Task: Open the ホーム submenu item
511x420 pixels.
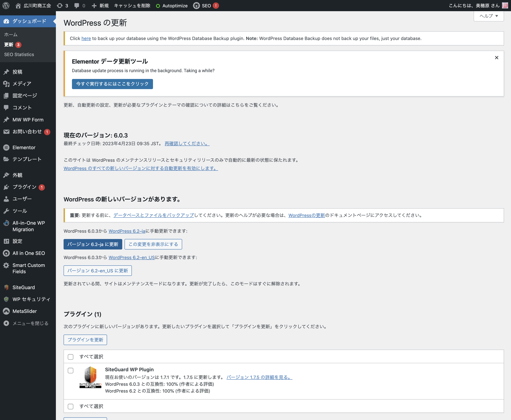Action: coord(11,35)
